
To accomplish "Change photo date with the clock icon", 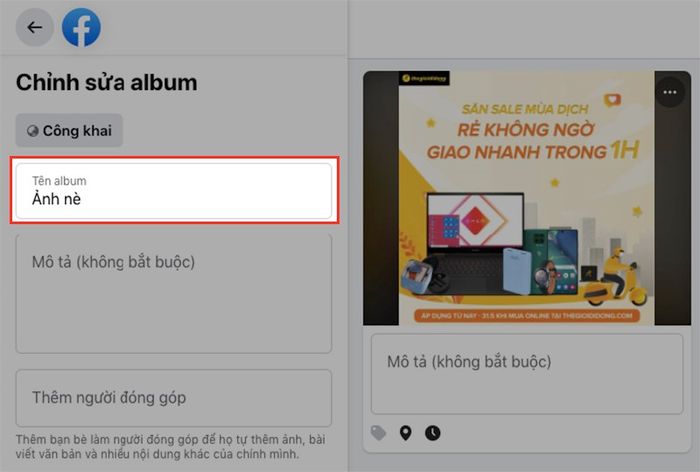I will pos(433,433).
